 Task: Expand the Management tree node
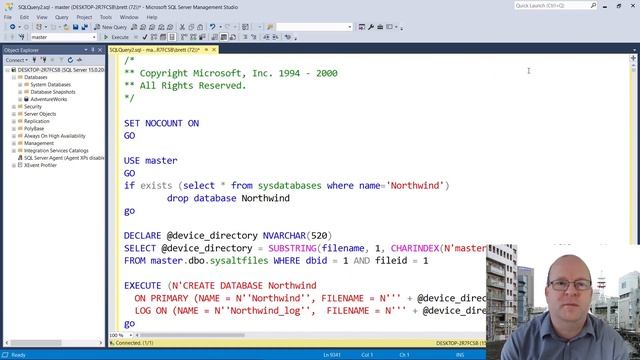tap(13, 143)
